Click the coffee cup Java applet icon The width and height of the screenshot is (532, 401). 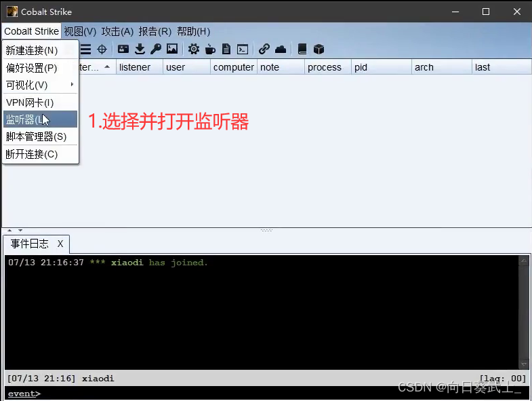pyautogui.click(x=210, y=50)
